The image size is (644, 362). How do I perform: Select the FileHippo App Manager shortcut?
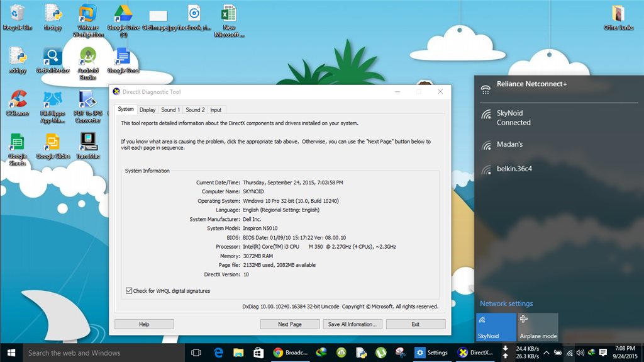click(53, 106)
